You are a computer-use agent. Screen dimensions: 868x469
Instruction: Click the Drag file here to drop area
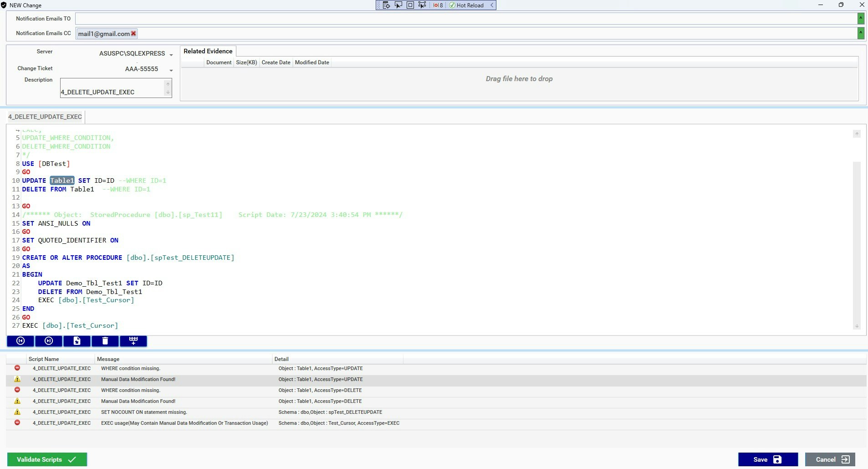click(519, 79)
